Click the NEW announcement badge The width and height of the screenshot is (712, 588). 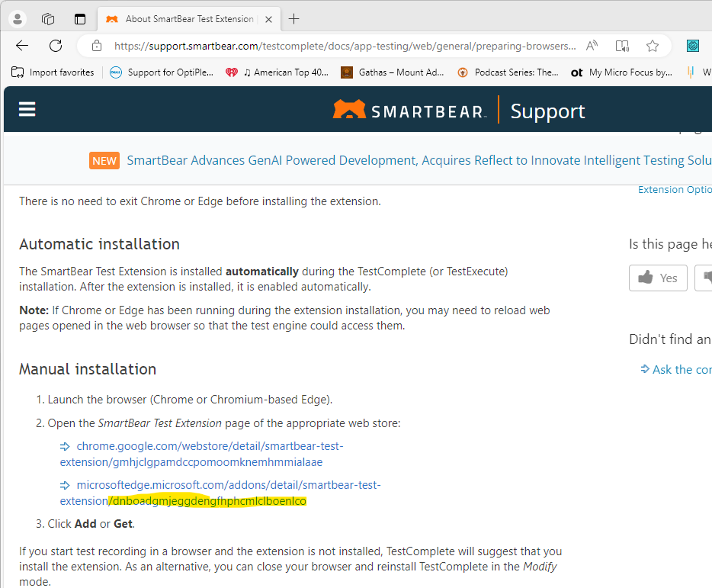coord(104,160)
